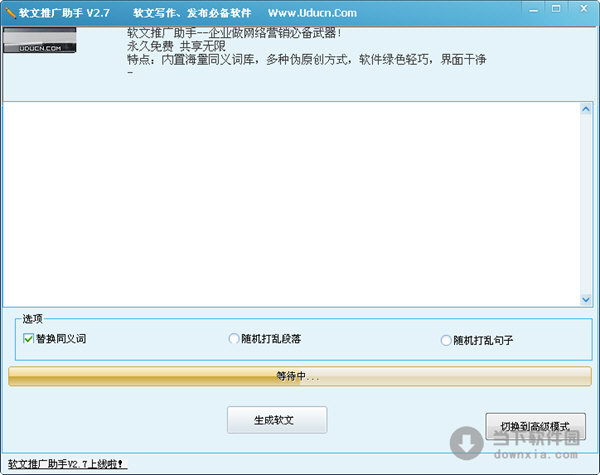Click inside the large article text area

(x=292, y=204)
